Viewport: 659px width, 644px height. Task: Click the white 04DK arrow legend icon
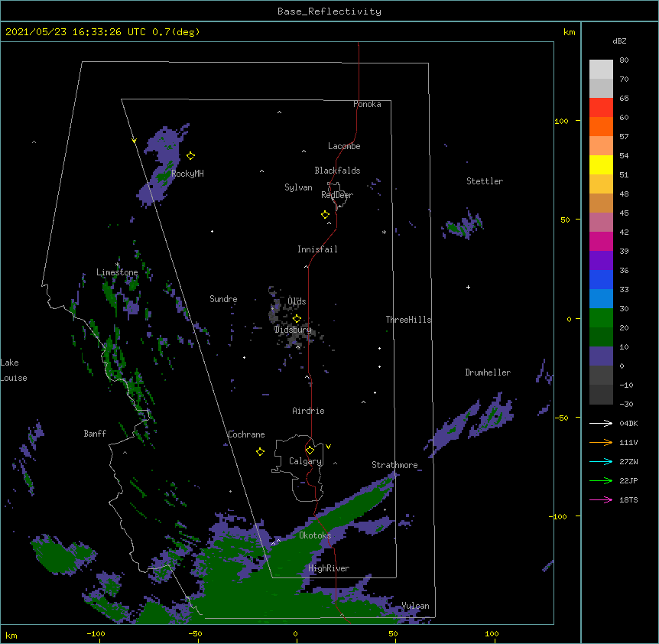601,423
